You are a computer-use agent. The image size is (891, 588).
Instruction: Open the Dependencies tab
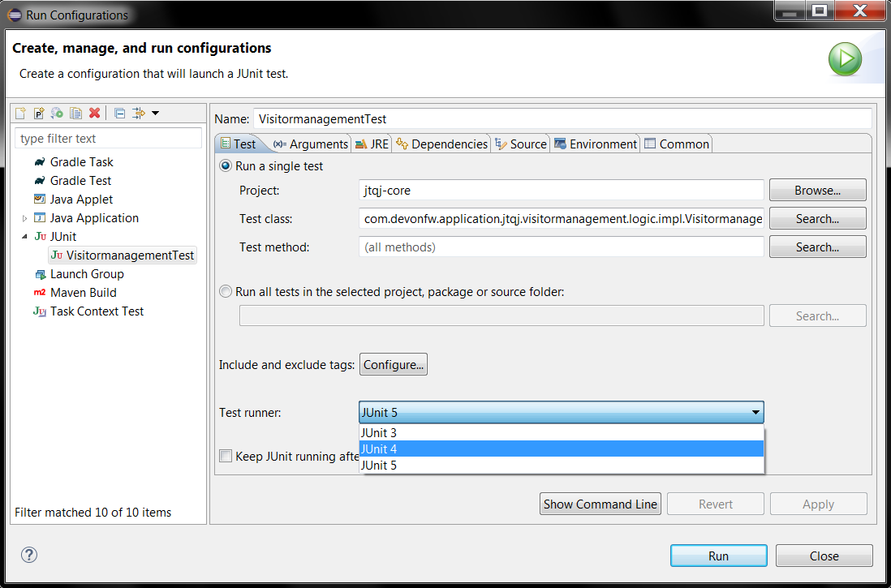[x=441, y=144]
